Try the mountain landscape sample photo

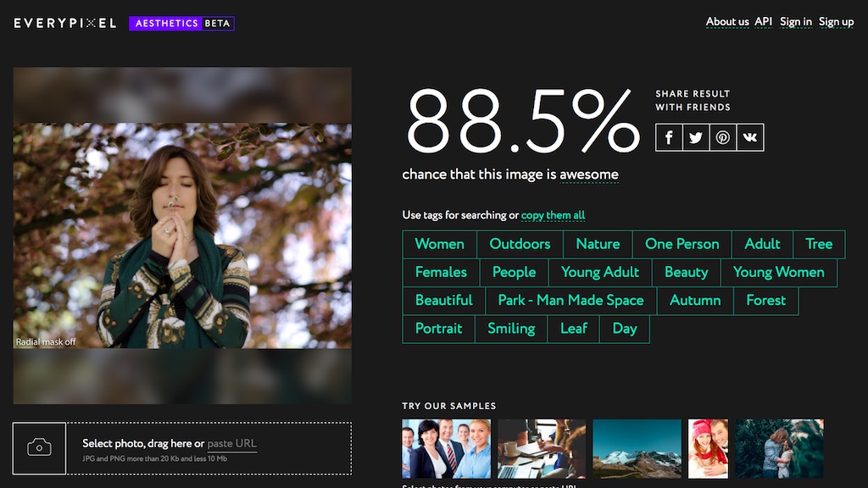click(637, 449)
